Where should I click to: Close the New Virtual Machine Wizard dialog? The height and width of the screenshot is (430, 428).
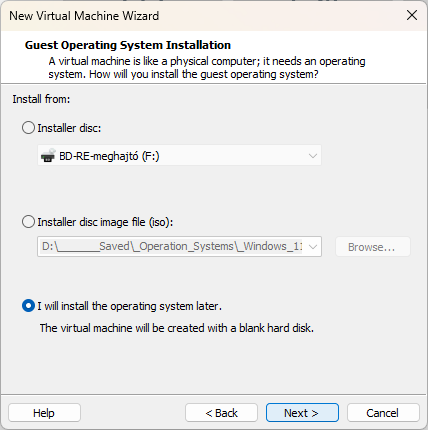(412, 15)
